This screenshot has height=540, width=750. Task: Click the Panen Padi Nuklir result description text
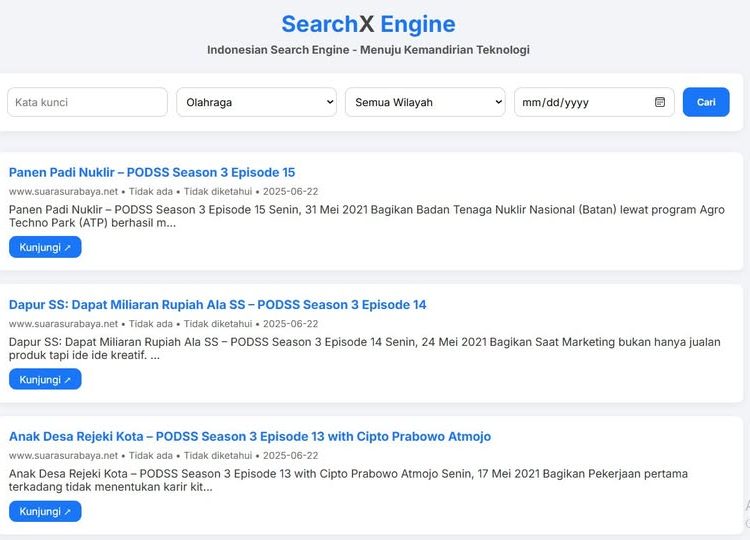[x=364, y=216]
